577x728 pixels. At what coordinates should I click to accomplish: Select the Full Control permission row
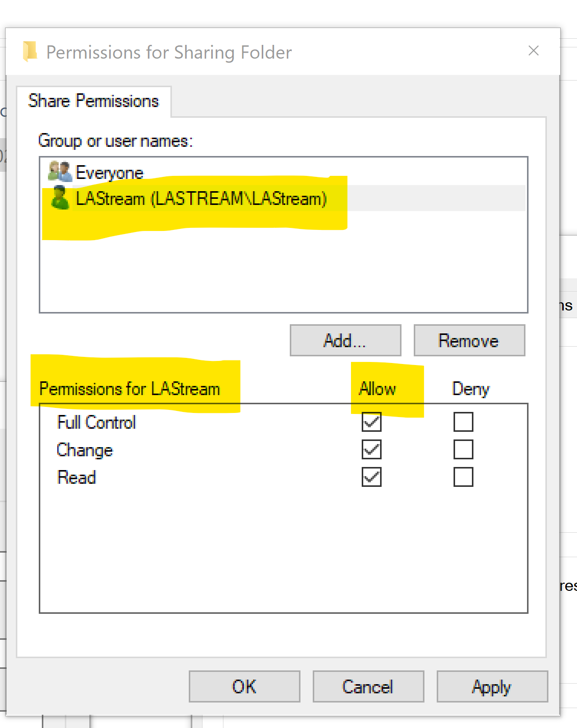click(96, 422)
